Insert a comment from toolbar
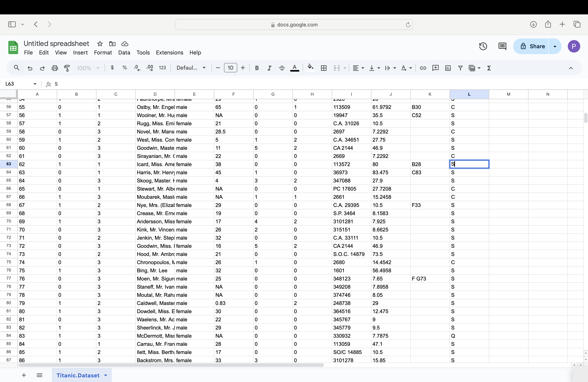This screenshot has height=382, width=588. pos(436,68)
